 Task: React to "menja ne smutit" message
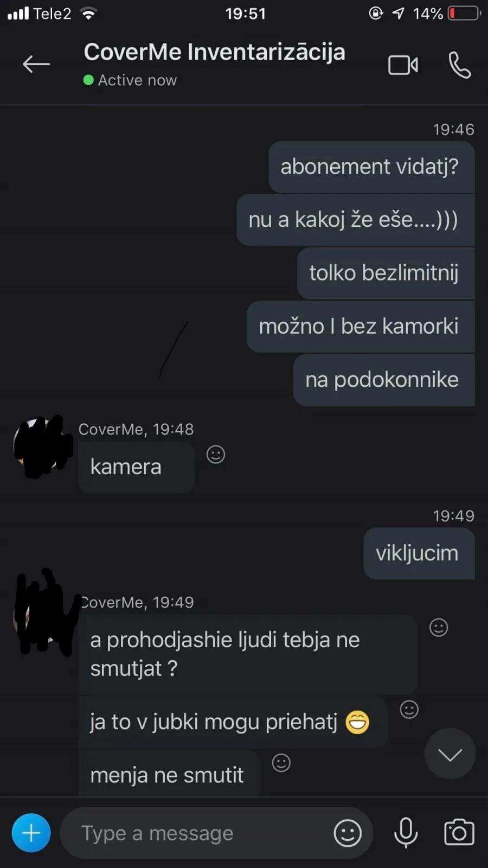(281, 763)
